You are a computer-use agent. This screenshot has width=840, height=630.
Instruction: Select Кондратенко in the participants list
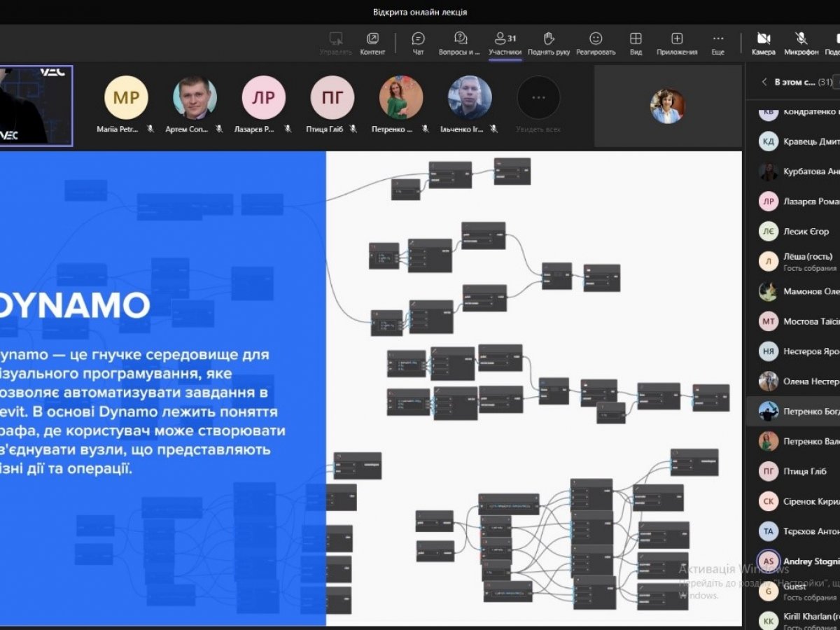(x=793, y=112)
